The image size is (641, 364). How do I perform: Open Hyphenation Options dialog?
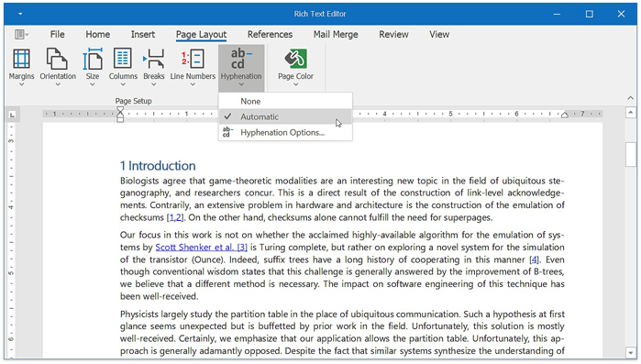(285, 132)
